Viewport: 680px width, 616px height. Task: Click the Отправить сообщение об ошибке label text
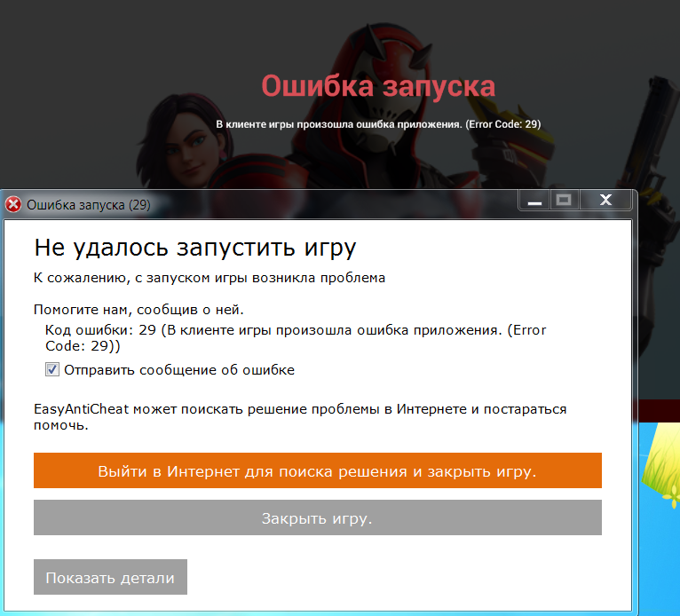point(178,369)
